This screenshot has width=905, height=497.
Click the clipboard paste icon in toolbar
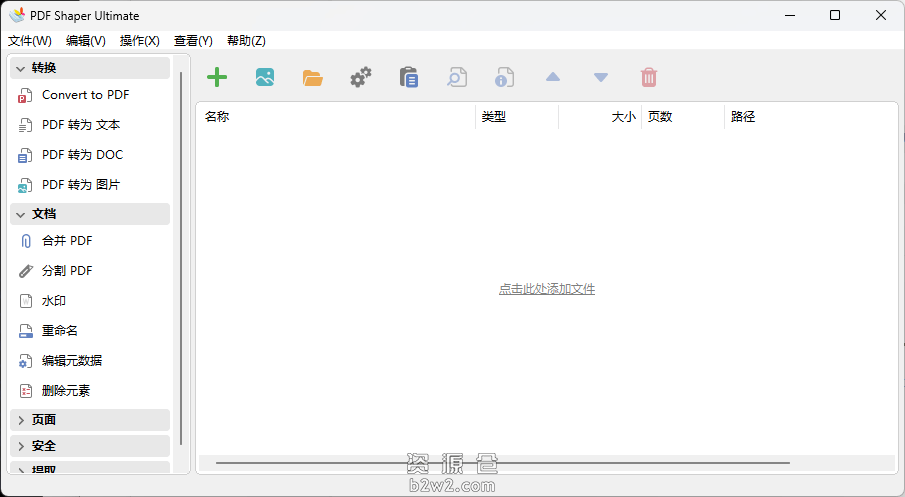pos(409,77)
